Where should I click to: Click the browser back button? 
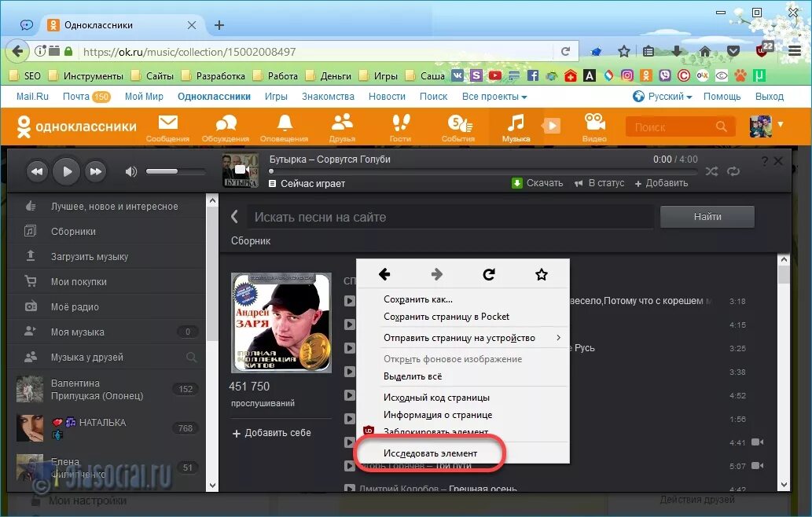point(17,51)
